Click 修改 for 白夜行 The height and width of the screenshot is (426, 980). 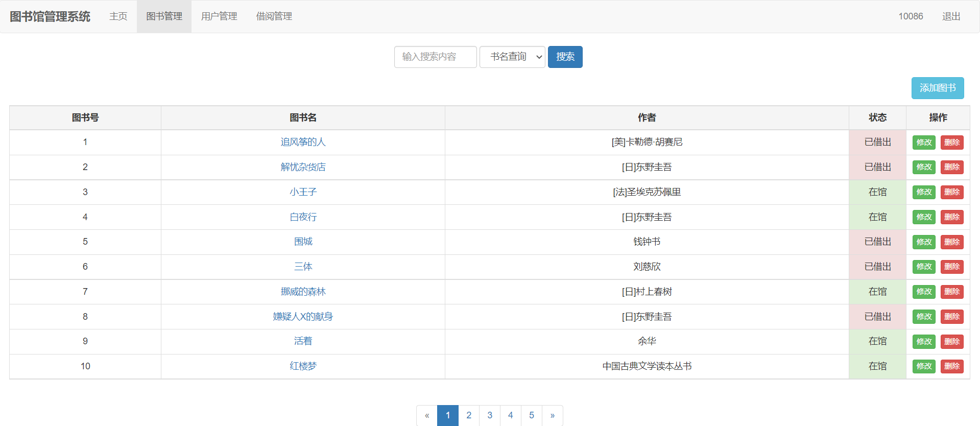pos(924,217)
